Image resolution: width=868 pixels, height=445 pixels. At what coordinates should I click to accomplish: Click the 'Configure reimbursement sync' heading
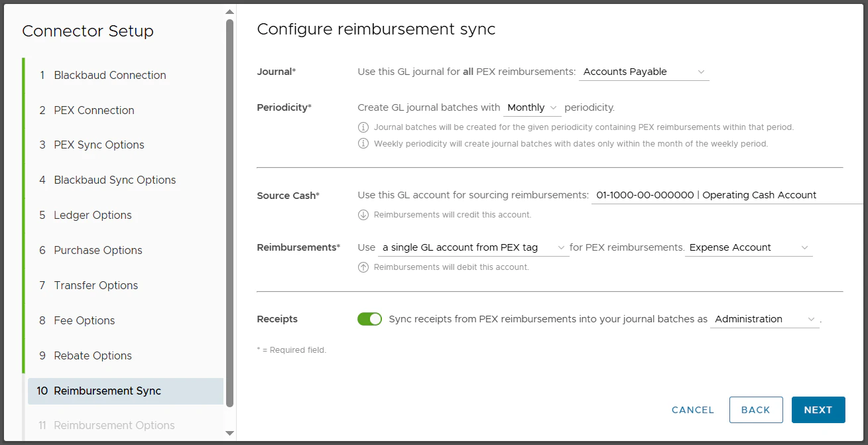click(376, 29)
